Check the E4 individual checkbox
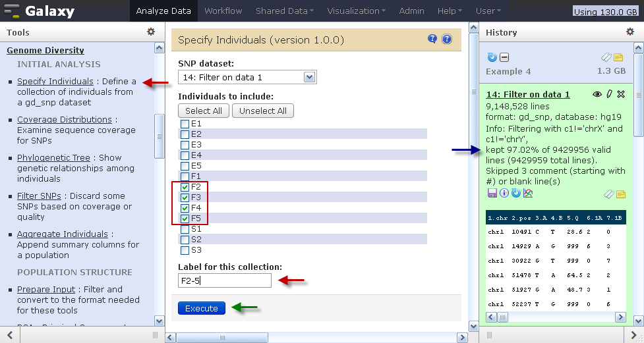Screen dimensions: 644x343 click(185, 155)
